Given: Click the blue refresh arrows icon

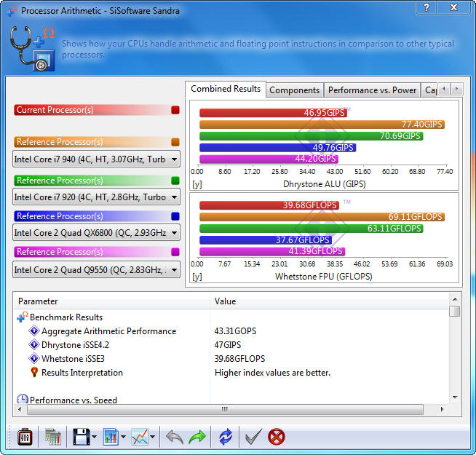Looking at the screenshot, I should (226, 438).
